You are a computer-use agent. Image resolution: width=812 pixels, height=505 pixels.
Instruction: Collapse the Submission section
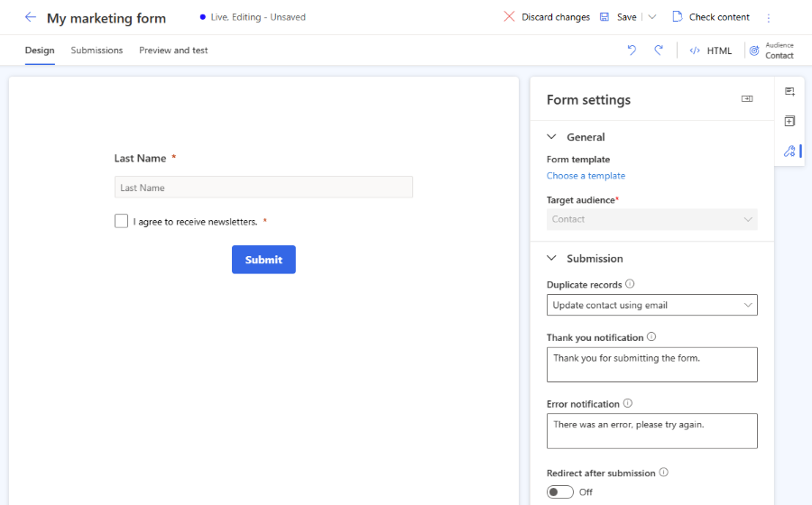point(551,258)
